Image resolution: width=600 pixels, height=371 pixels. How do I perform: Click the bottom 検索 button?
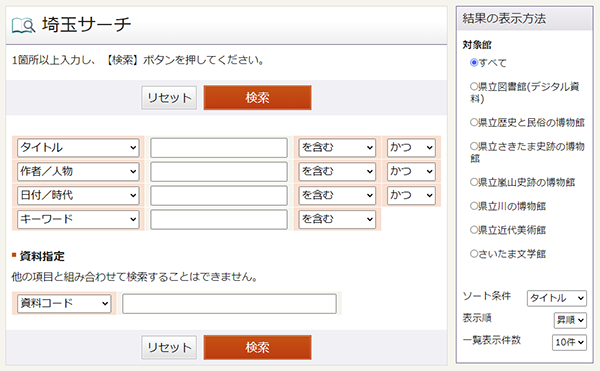tap(258, 347)
